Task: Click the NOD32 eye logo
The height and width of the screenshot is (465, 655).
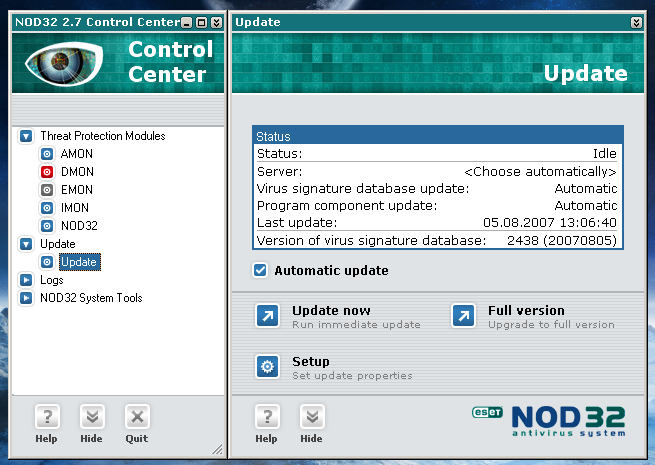Action: point(63,64)
